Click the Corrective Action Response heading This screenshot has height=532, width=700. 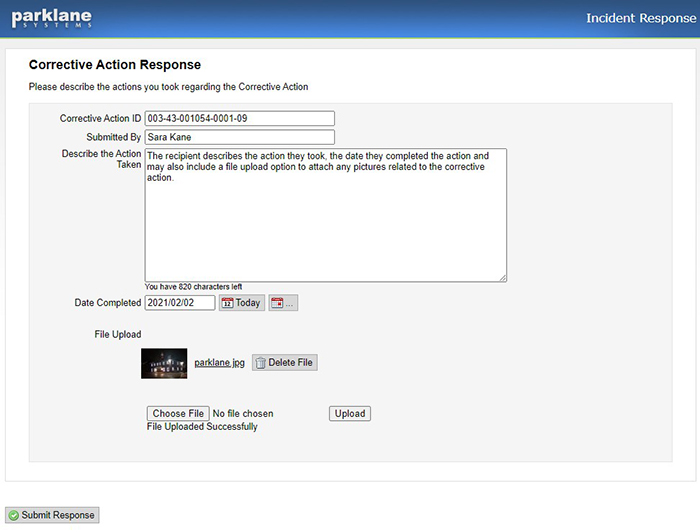click(x=114, y=65)
